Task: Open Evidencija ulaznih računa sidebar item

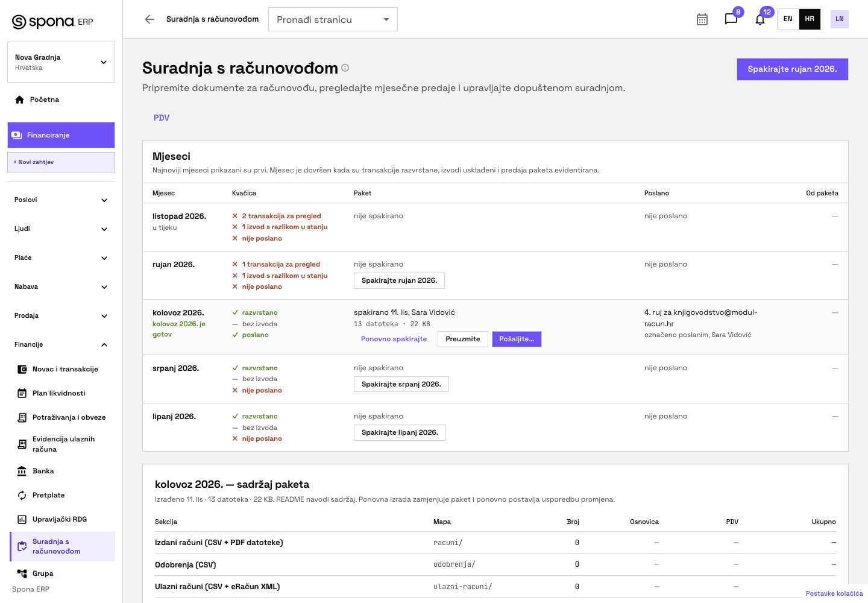Action: click(x=62, y=444)
